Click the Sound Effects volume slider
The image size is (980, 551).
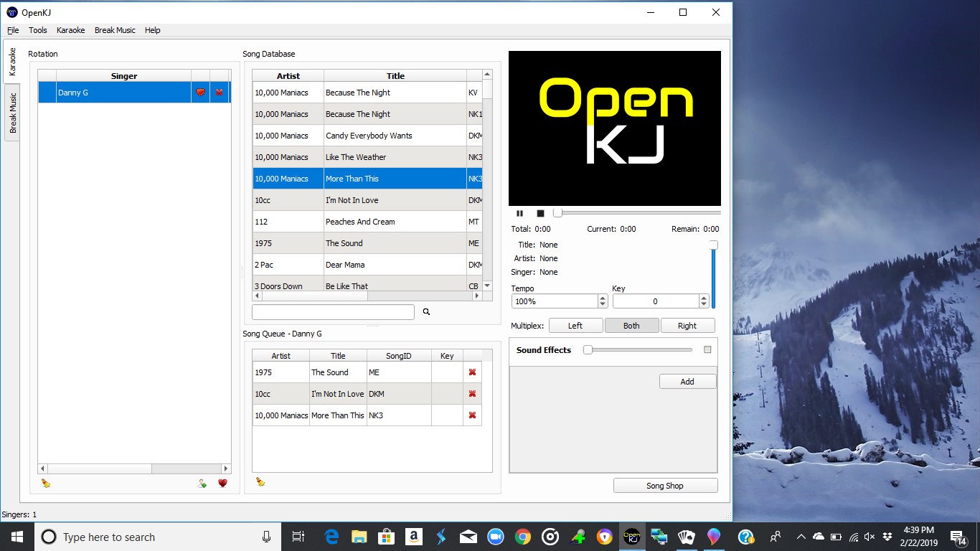coord(639,350)
